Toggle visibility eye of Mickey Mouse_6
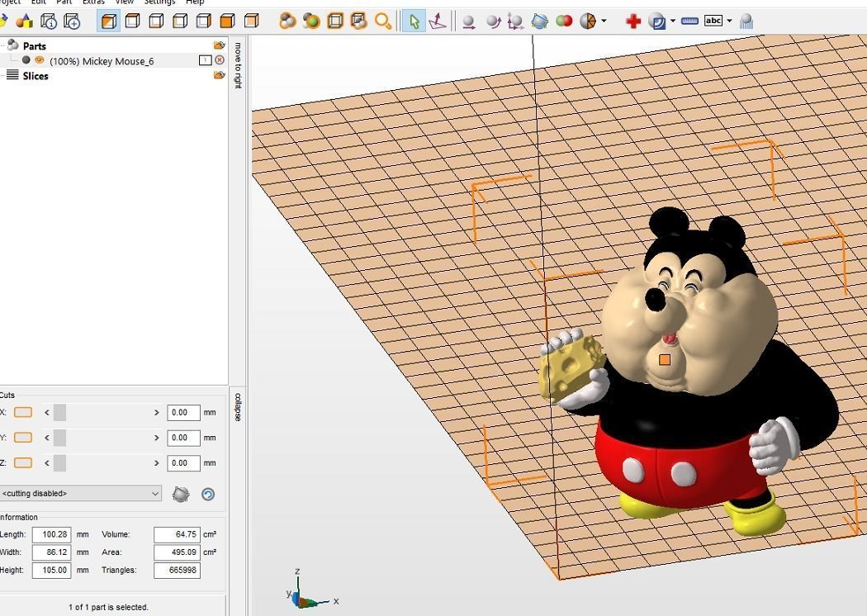Viewport: 867px width, 616px height. click(40, 59)
